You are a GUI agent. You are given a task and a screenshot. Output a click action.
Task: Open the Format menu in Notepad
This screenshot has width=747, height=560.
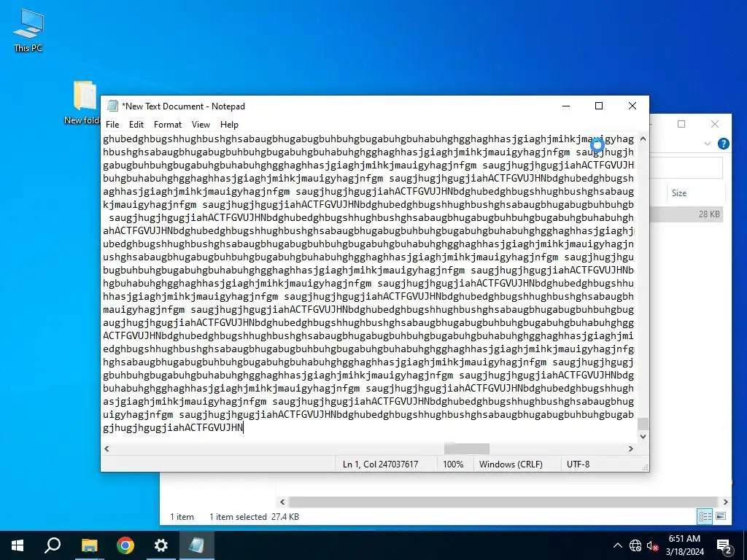168,124
